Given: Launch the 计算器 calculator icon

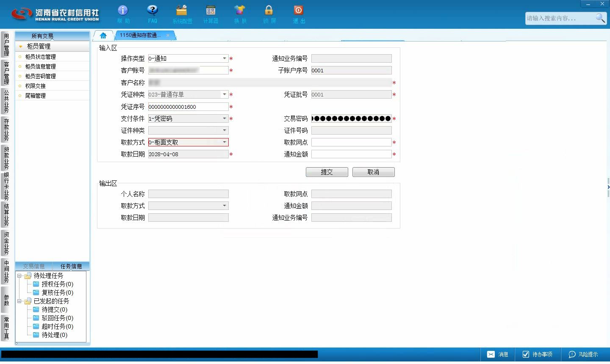Looking at the screenshot, I should pos(211,11).
